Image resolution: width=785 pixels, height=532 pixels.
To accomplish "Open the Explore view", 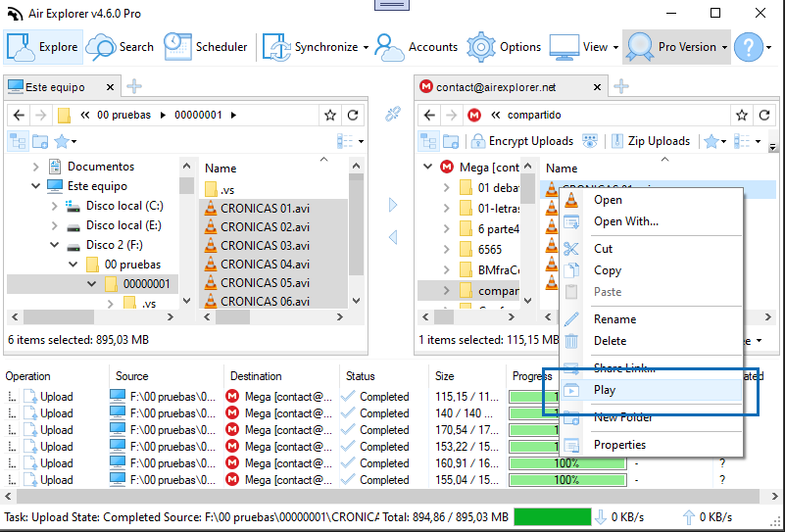I will (x=43, y=47).
